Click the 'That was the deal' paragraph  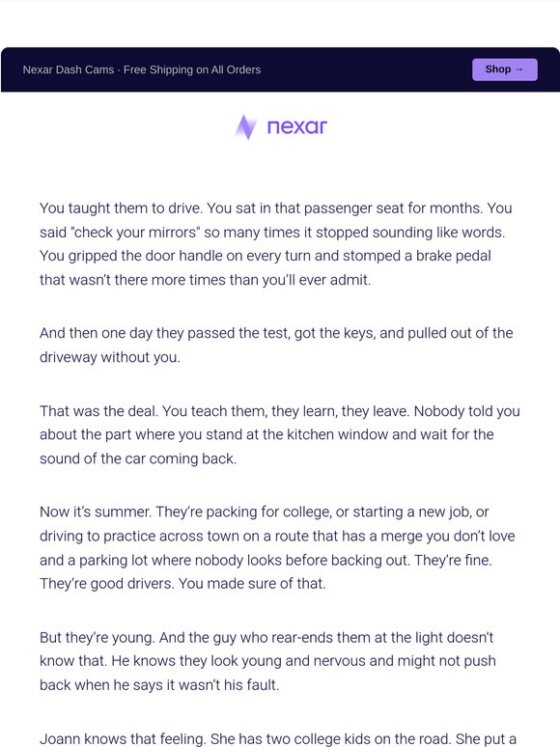click(x=280, y=434)
